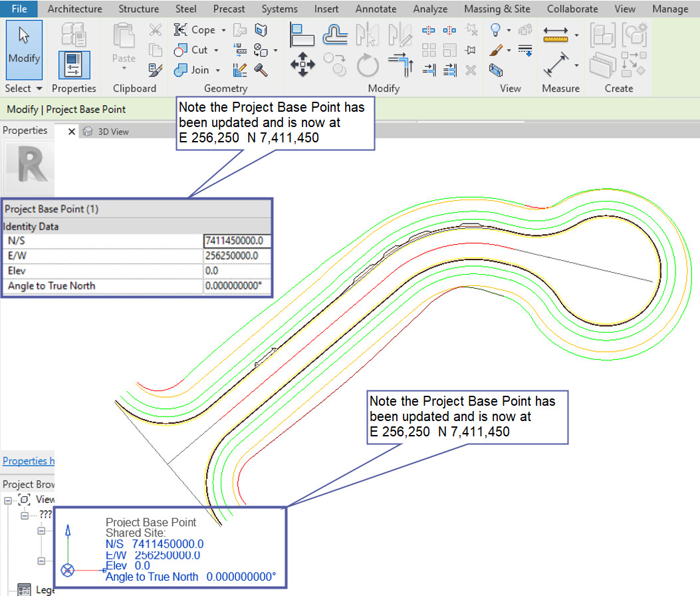Click the Demolish hammer icon

pyautogui.click(x=261, y=70)
